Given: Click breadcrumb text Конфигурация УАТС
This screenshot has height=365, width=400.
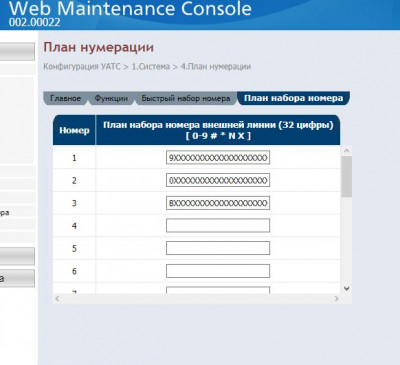Looking at the screenshot, I should pos(82,66).
